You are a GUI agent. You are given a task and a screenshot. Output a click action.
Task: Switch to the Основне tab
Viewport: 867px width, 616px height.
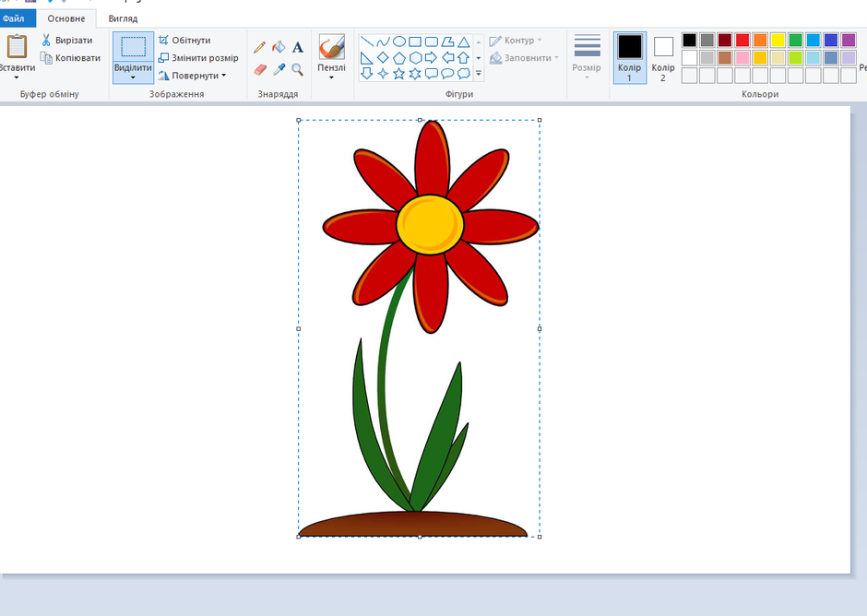66,18
